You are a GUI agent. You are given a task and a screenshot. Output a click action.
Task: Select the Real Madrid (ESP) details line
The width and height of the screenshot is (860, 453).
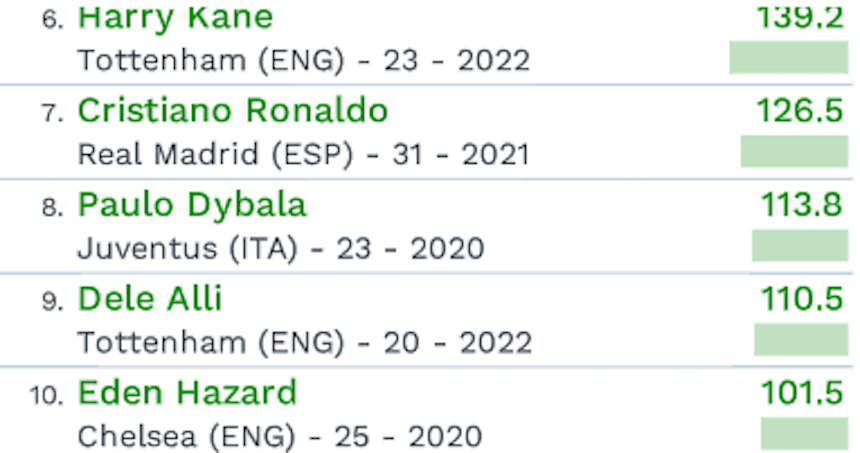pos(304,155)
